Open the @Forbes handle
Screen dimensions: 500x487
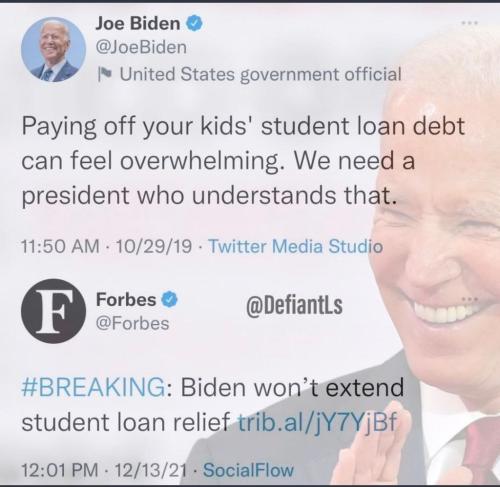click(132, 323)
